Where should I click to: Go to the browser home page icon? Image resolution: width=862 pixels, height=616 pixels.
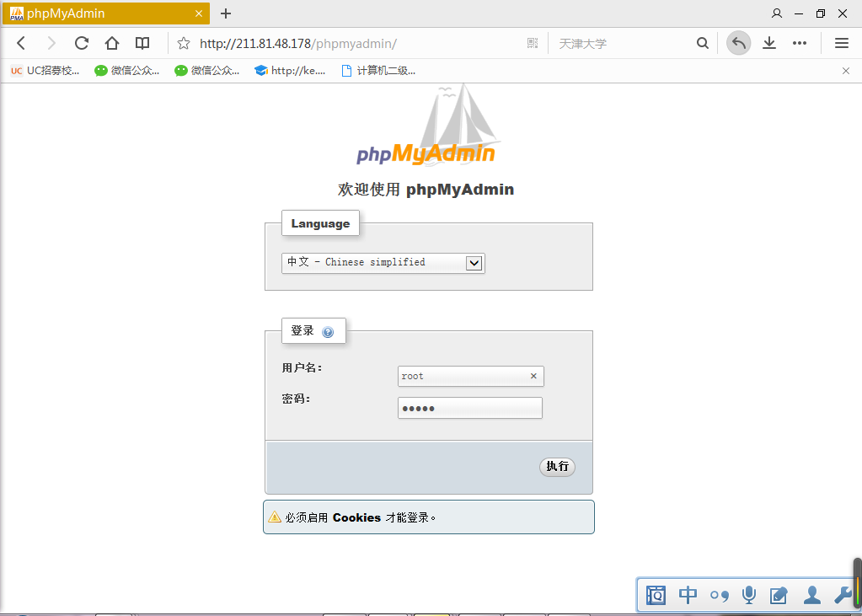tap(112, 43)
